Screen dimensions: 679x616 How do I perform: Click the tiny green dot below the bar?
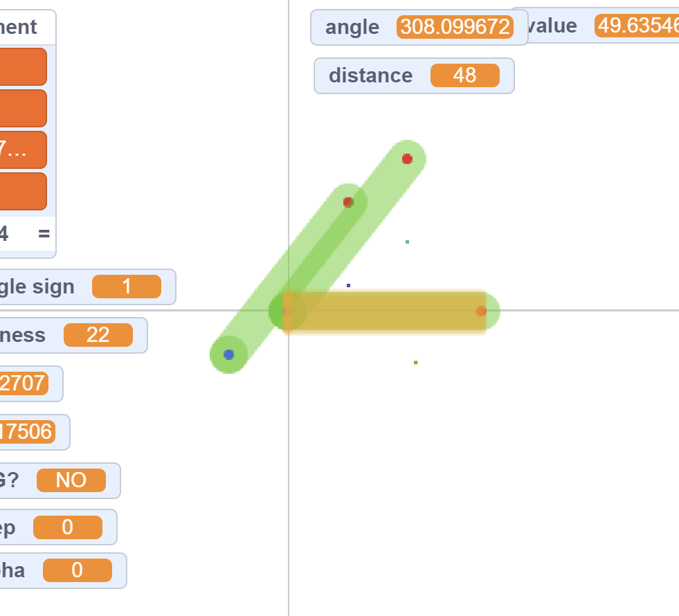tap(415, 362)
